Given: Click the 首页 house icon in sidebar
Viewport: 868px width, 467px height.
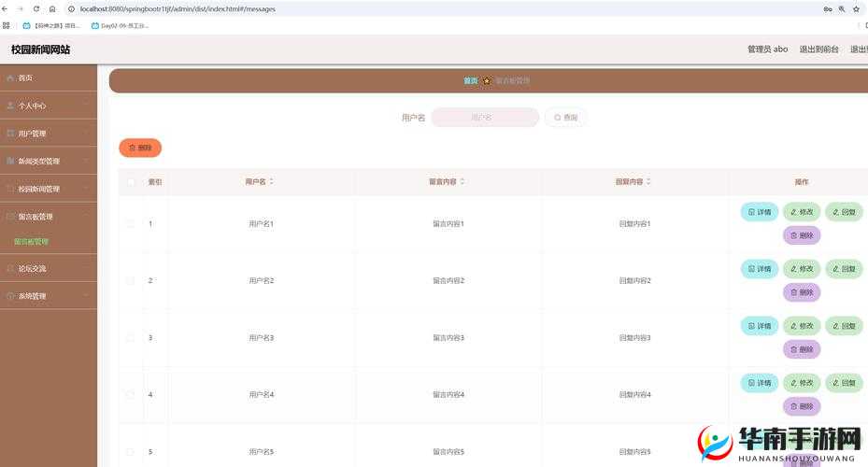Looking at the screenshot, I should click(x=10, y=78).
